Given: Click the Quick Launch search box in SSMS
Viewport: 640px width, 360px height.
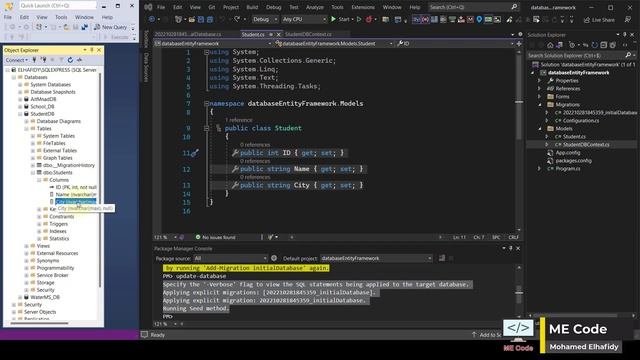Looking at the screenshot, I should coord(58,6).
